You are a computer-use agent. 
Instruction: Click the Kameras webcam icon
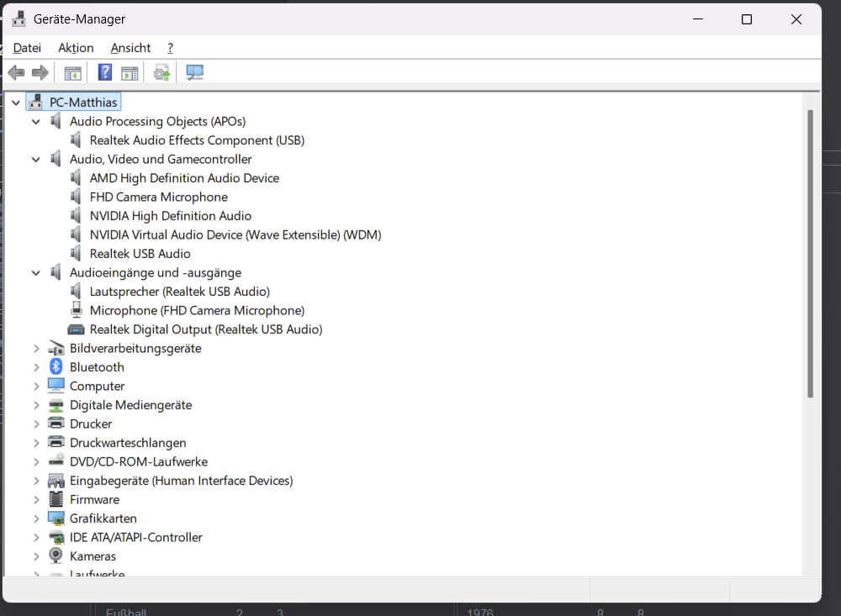coord(56,555)
